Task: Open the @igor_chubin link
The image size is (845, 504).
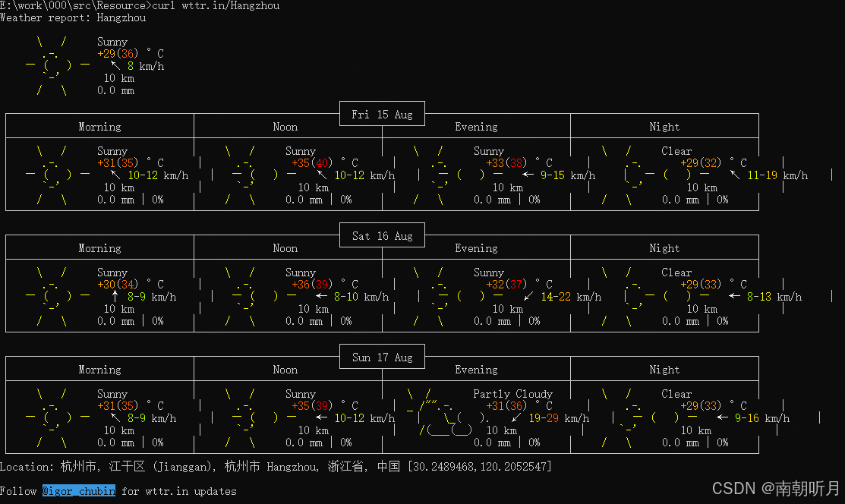Action: tap(79, 491)
